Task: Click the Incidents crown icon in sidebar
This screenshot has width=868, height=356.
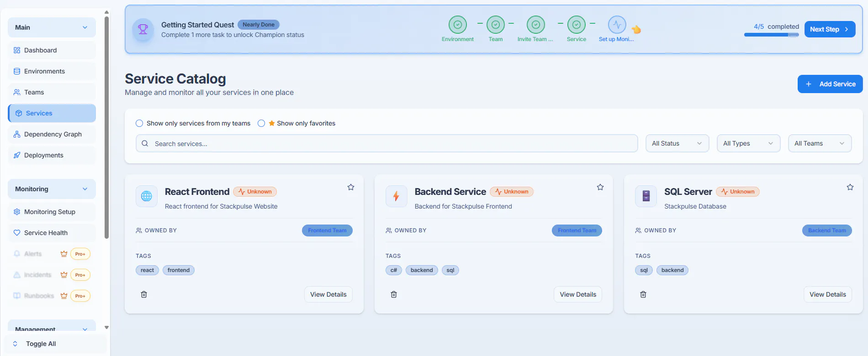Action: pos(64,275)
